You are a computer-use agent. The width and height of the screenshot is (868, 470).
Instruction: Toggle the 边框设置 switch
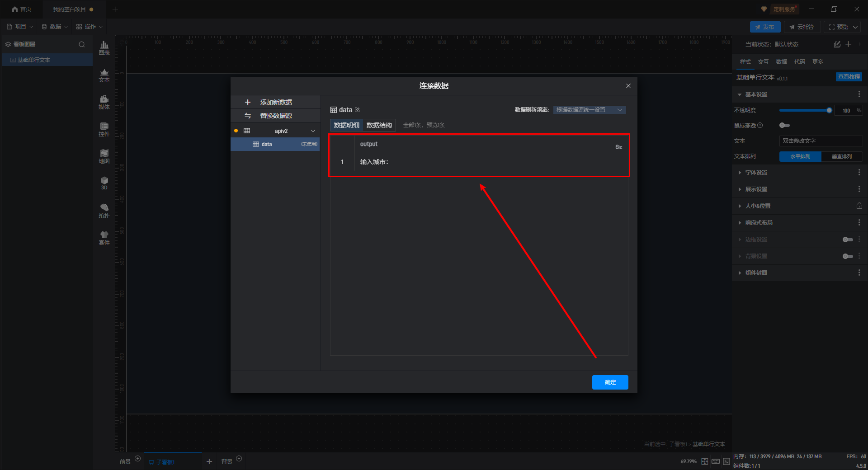click(848, 240)
